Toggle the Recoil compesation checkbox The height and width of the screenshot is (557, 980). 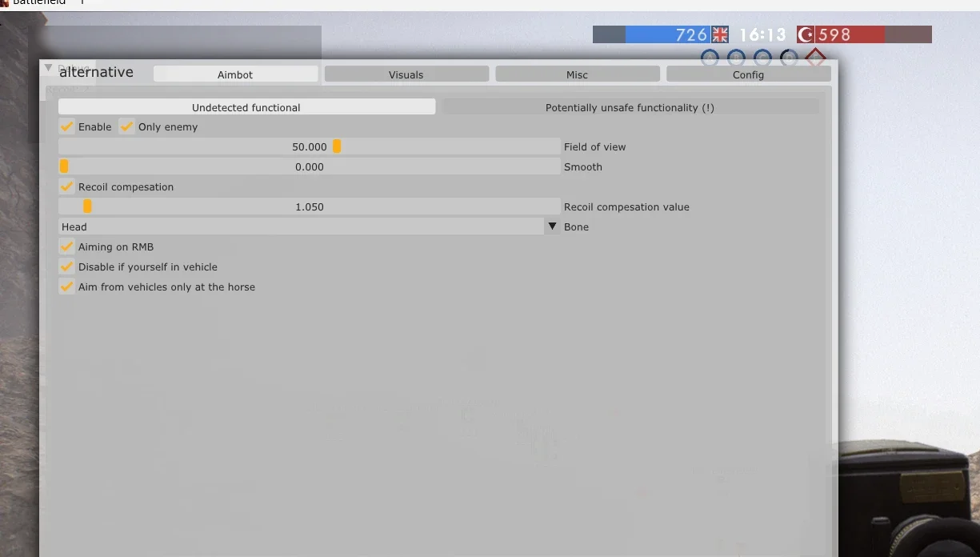coord(66,186)
